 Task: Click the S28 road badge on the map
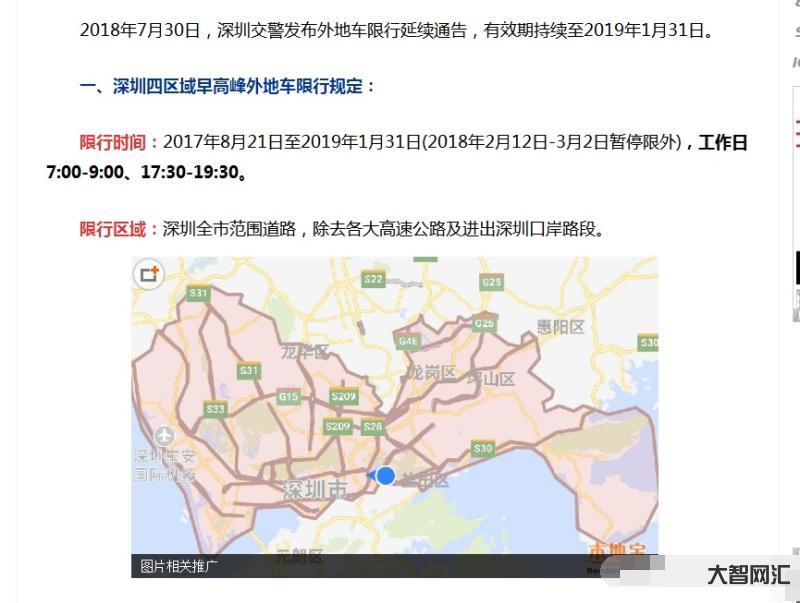372,427
